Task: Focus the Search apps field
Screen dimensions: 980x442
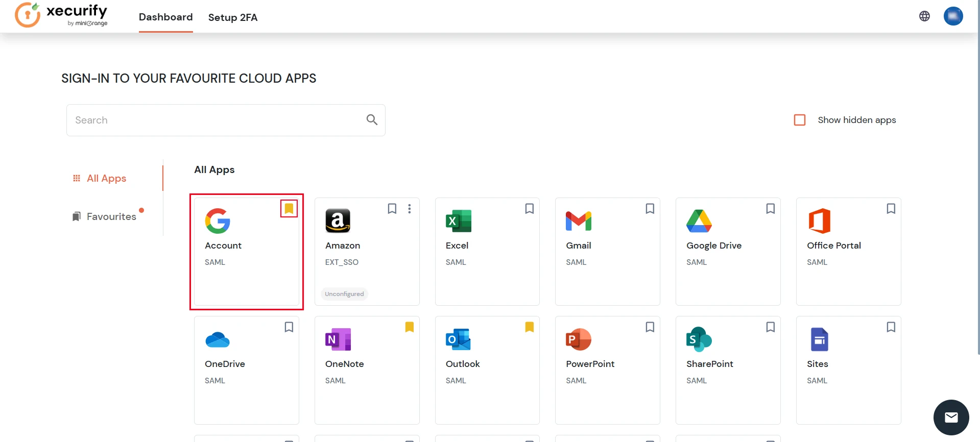Action: [x=226, y=120]
